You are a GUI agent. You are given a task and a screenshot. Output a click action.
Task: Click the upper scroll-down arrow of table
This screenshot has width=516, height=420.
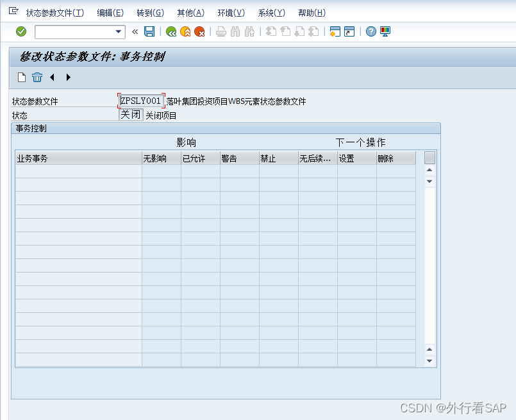pyautogui.click(x=429, y=181)
